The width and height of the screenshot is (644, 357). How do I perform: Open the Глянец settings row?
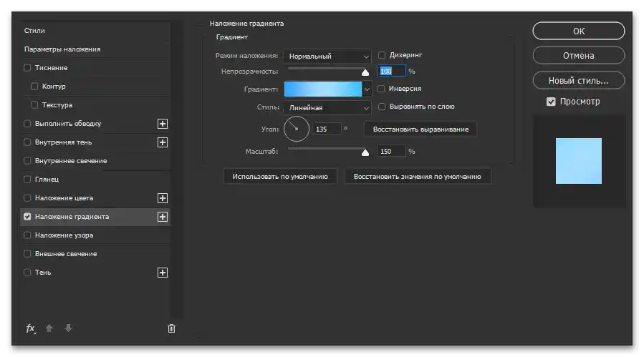(x=95, y=180)
